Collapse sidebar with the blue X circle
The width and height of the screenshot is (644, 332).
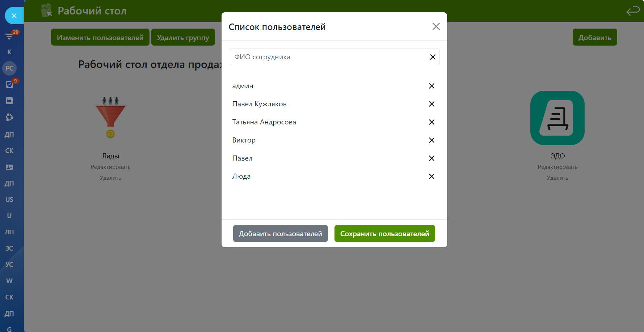coord(14,16)
